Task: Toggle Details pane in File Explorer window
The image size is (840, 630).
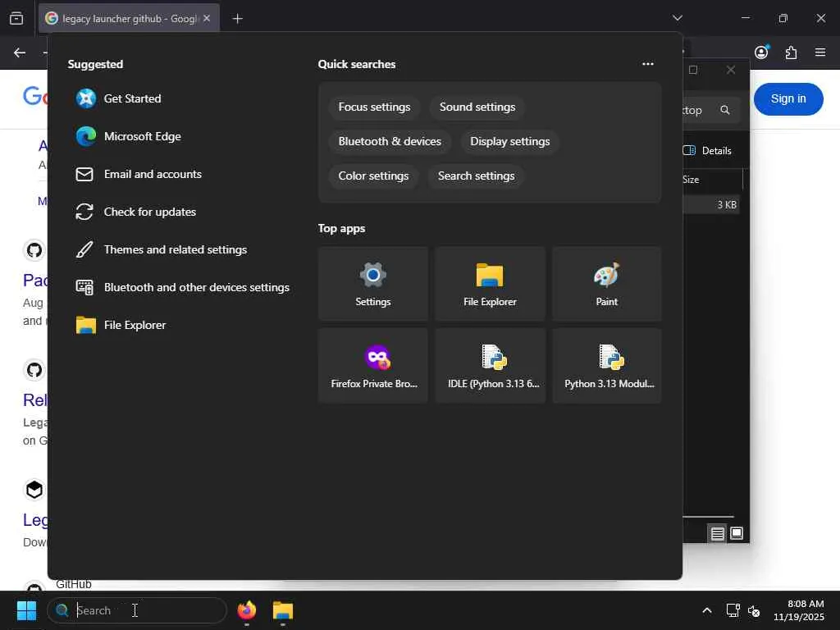Action: pos(707,151)
